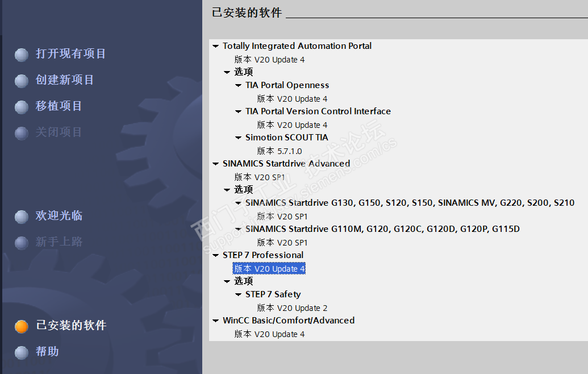The height and width of the screenshot is (374, 588).
Task: Select the highlighted 版本 V20 Update 4 row
Action: click(x=269, y=269)
